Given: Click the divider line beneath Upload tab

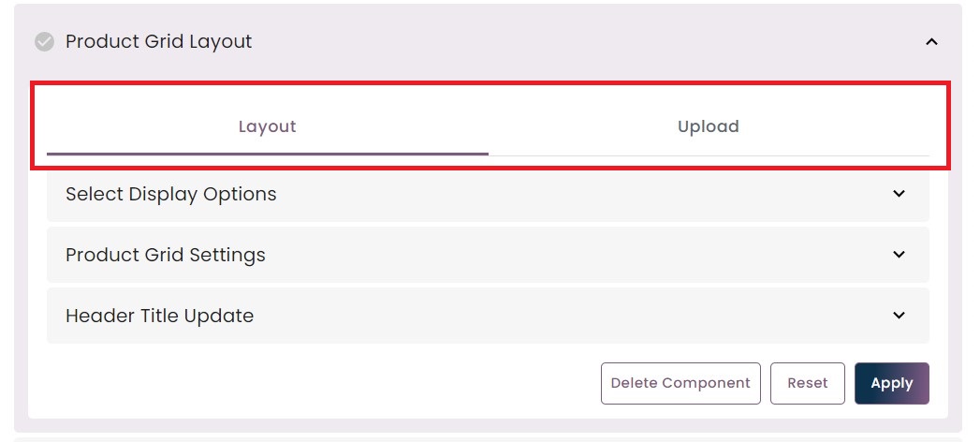Looking at the screenshot, I should 709,155.
